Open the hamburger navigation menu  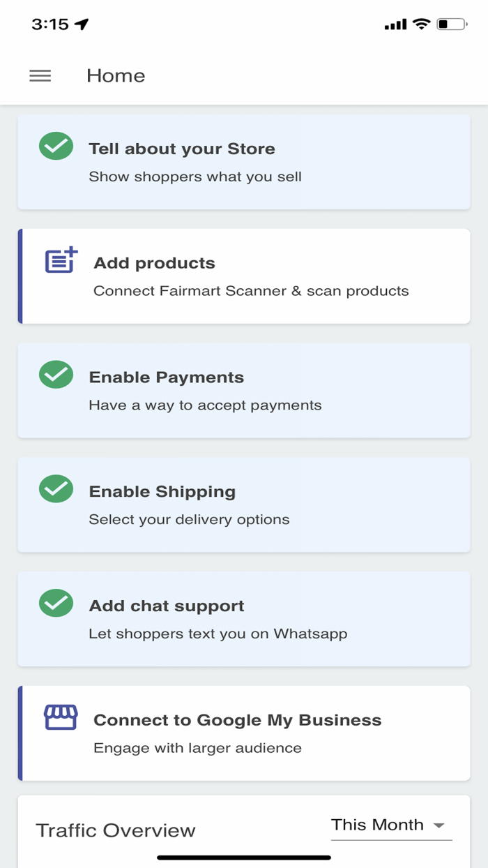[x=40, y=76]
